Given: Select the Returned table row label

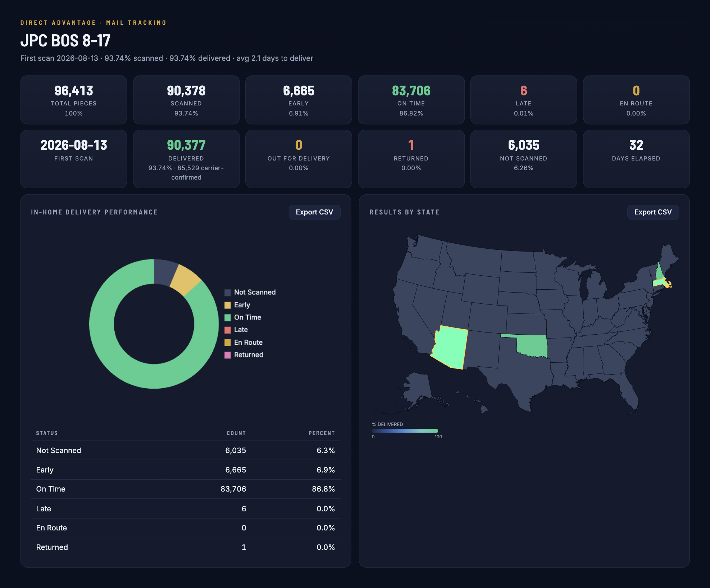Looking at the screenshot, I should (52, 547).
